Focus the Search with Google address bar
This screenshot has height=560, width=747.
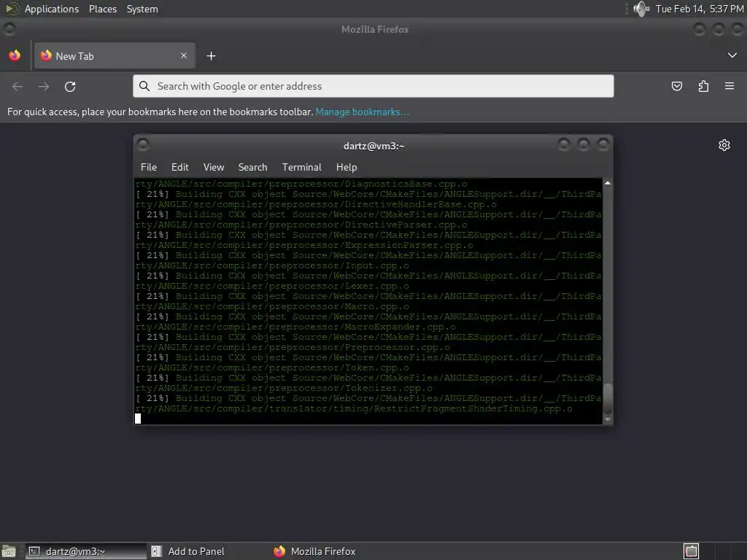[373, 86]
